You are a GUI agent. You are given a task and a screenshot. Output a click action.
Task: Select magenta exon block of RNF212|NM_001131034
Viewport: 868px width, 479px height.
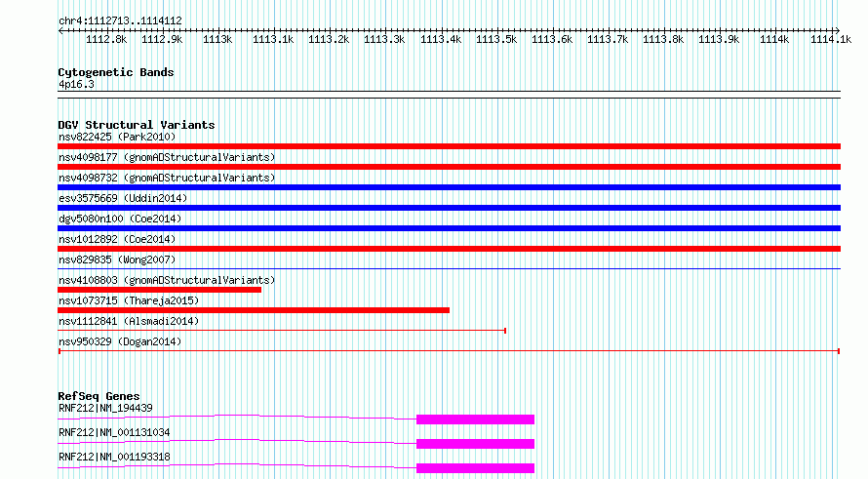coord(476,444)
